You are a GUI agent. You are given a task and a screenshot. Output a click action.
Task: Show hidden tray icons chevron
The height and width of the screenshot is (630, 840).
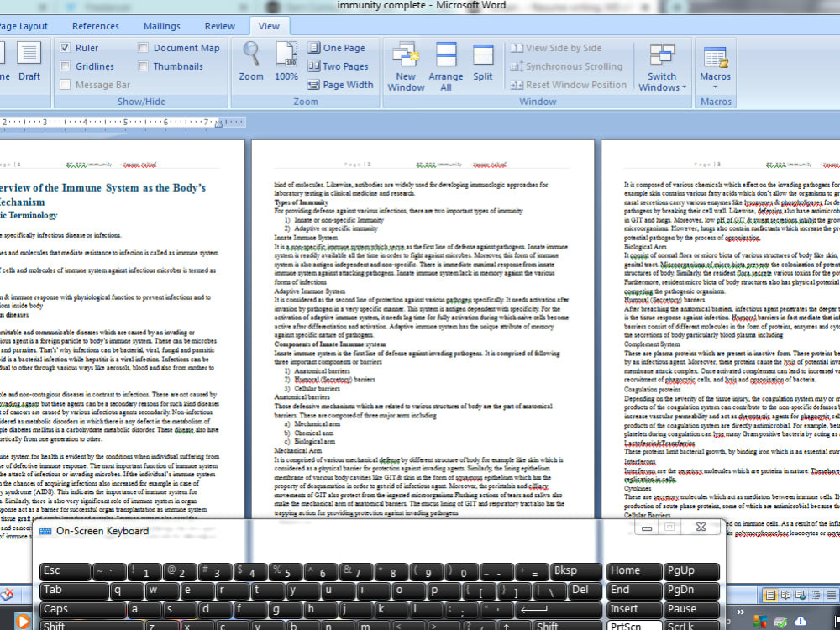click(741, 612)
